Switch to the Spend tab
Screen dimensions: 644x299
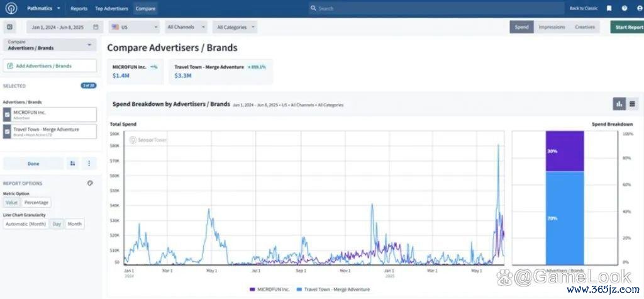(x=521, y=27)
